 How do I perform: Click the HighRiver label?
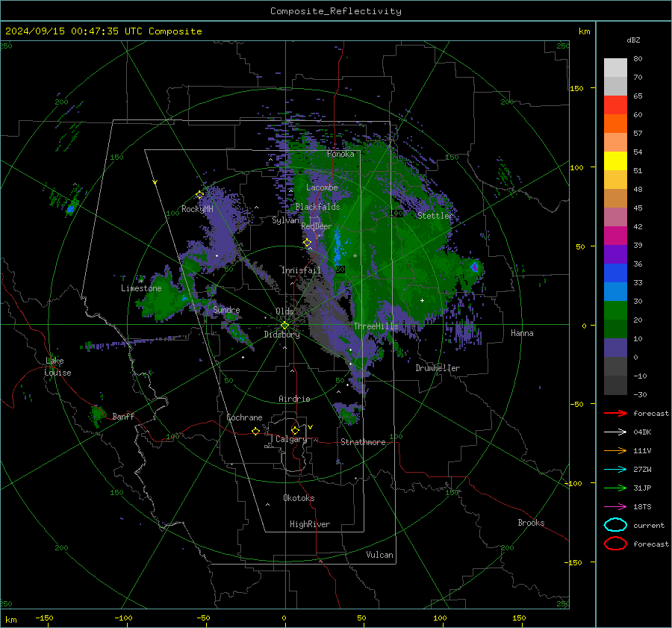tap(310, 524)
